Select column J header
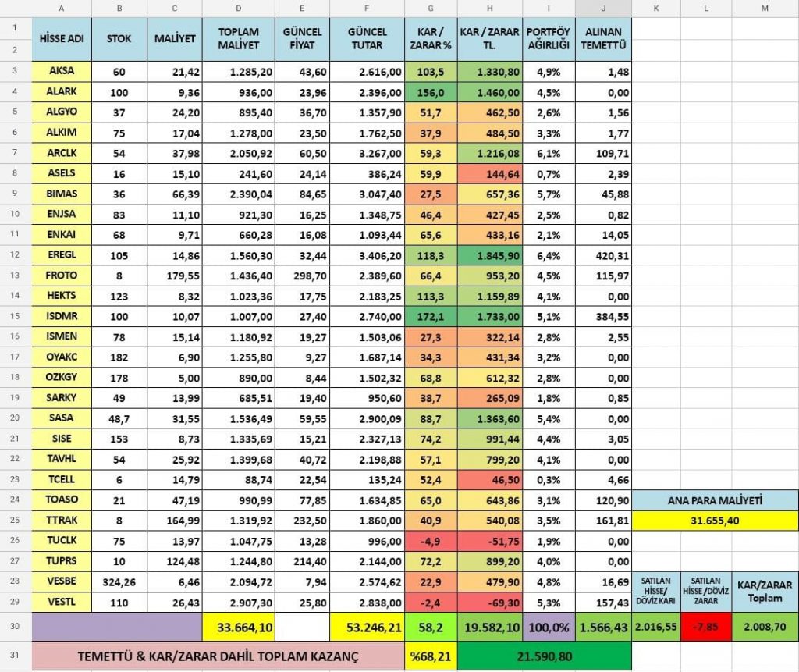 tap(603, 8)
